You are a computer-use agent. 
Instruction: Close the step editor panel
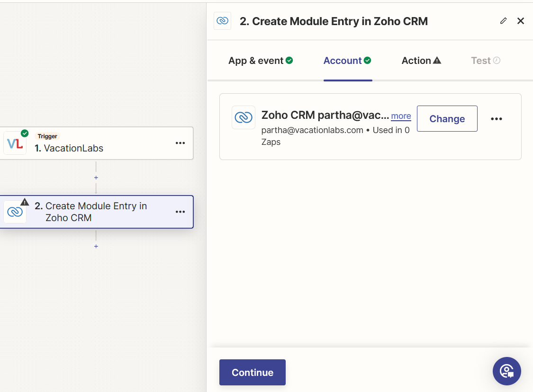(x=521, y=21)
